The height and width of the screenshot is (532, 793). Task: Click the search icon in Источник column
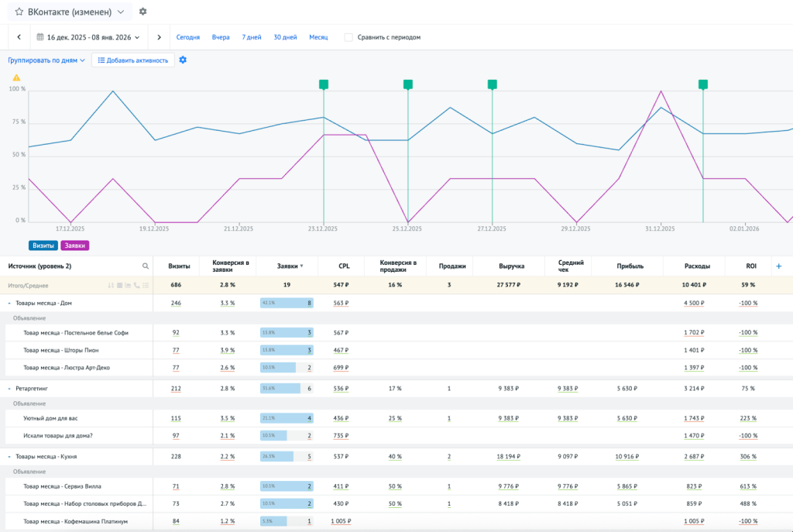(145, 266)
